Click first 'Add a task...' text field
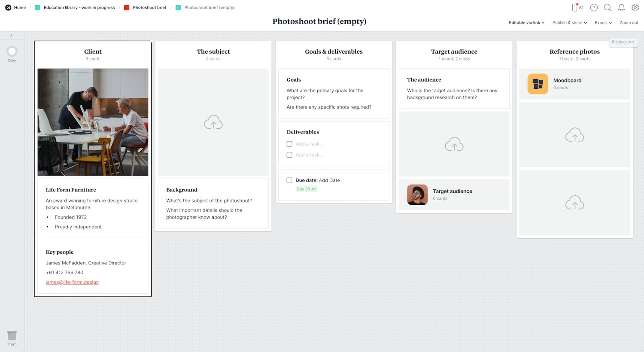This screenshot has width=644, height=352. point(309,144)
